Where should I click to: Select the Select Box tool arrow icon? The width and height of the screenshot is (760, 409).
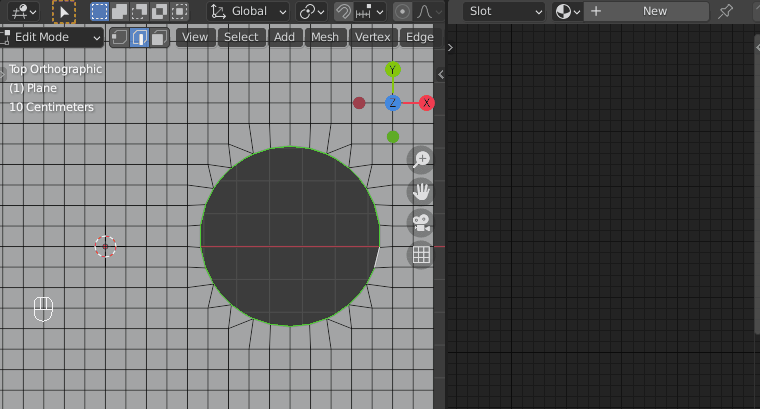pyautogui.click(x=64, y=12)
